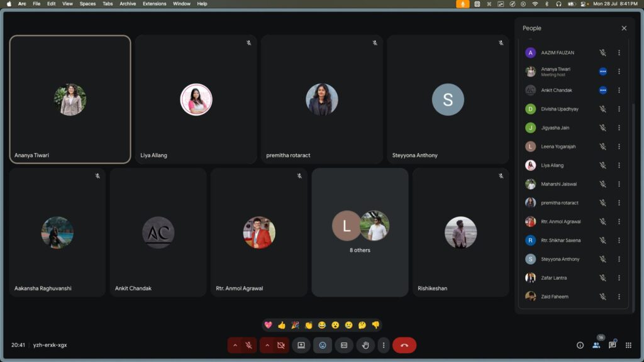Open the Archive menu in menu bar

[x=128, y=4]
